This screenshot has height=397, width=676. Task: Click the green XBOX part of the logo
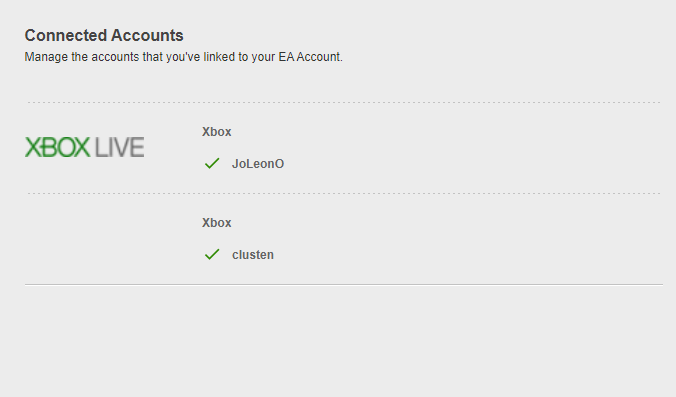coord(57,147)
